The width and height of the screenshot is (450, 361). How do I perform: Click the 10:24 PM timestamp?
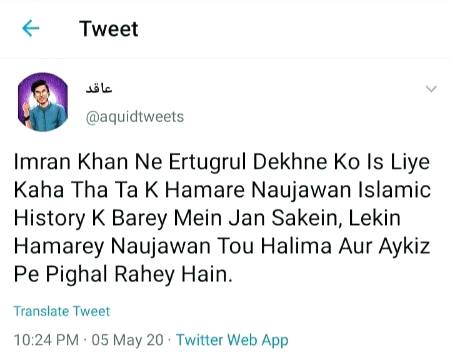(46, 340)
